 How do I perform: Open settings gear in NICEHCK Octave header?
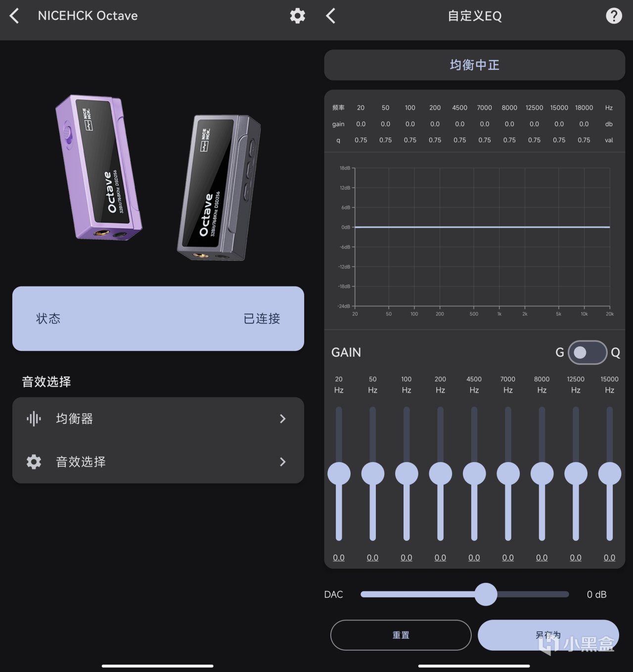pyautogui.click(x=297, y=16)
